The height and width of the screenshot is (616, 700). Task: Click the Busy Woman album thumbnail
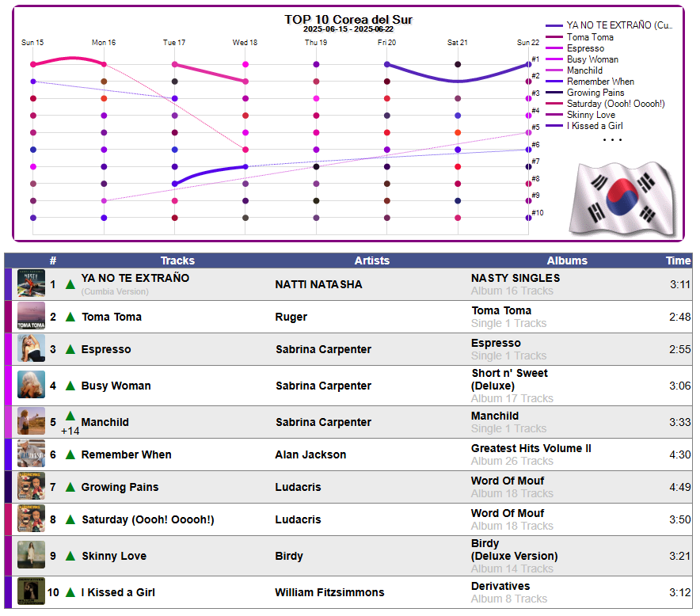(31, 386)
